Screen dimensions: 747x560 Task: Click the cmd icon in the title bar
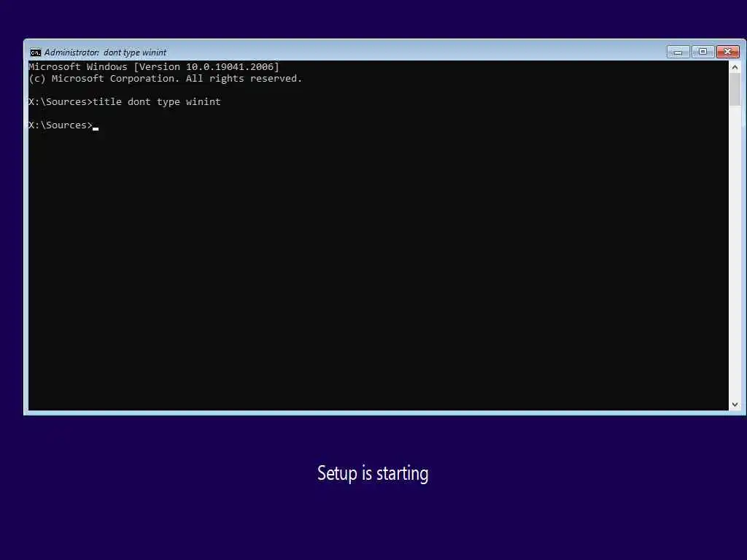click(35, 52)
